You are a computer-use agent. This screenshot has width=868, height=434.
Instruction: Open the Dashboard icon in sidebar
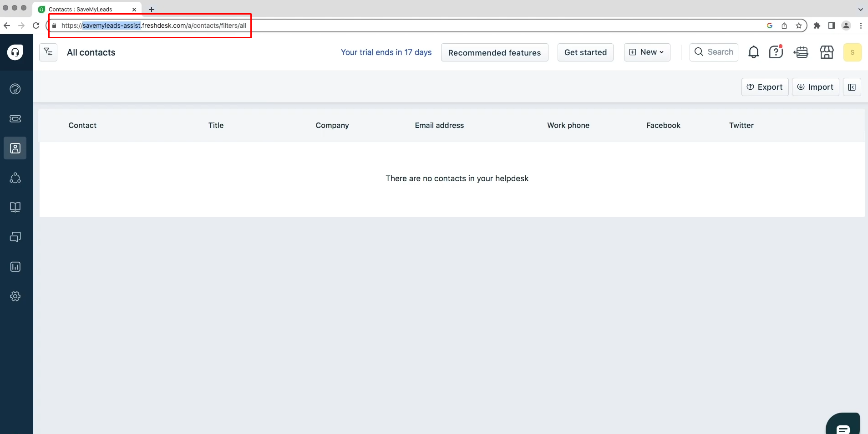click(15, 89)
